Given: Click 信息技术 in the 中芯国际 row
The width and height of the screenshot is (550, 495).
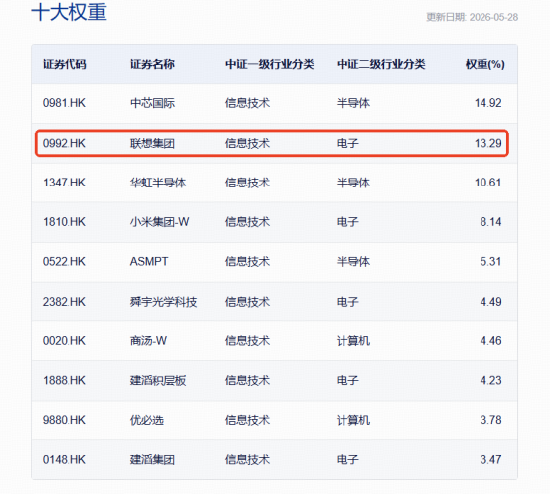Looking at the screenshot, I should [247, 103].
